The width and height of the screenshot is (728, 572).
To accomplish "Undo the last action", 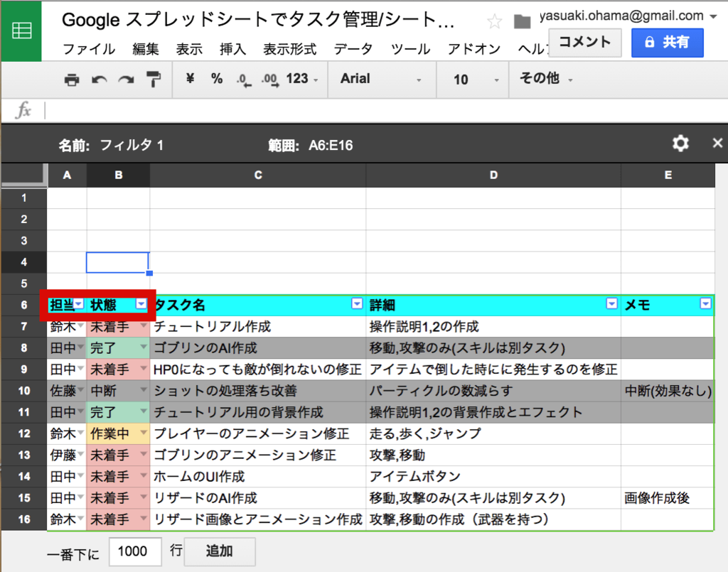I will coord(99,80).
